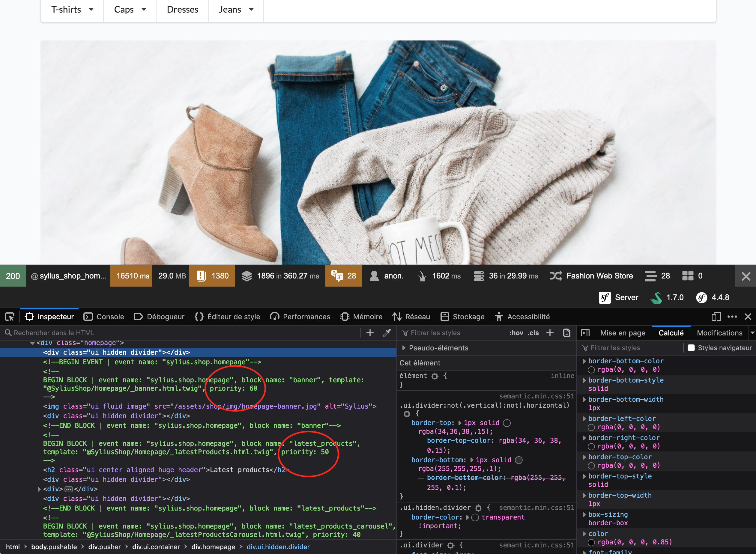This screenshot has width=756, height=554.
Task: Open the Caps dropdown menu
Action: tap(130, 10)
